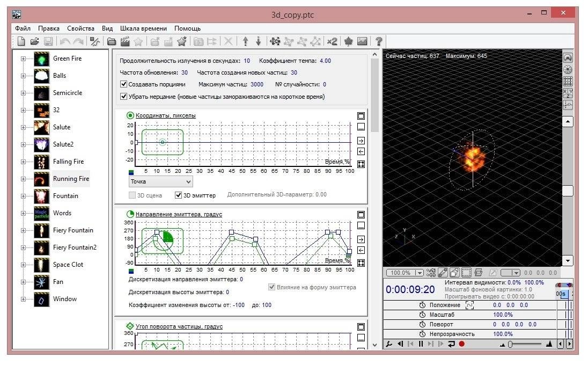Click the clapperboard toolbar icon
This screenshot has height=365, width=588.
point(125,41)
